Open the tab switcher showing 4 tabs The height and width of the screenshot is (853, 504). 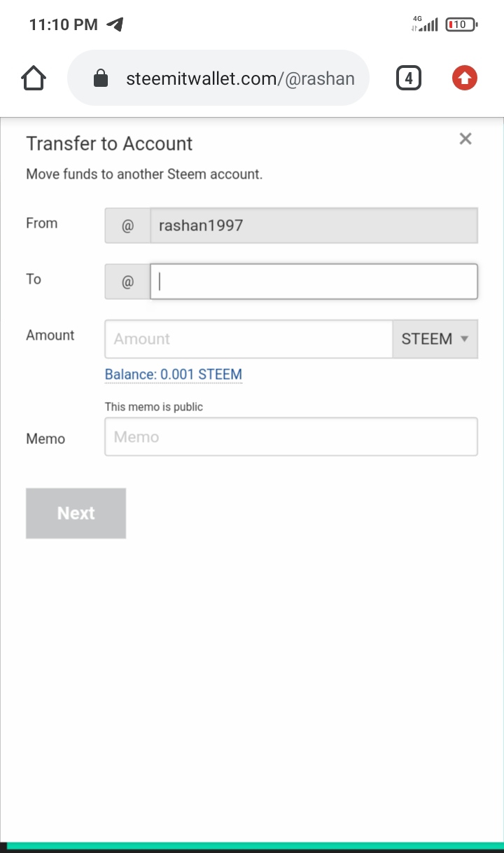pyautogui.click(x=408, y=78)
